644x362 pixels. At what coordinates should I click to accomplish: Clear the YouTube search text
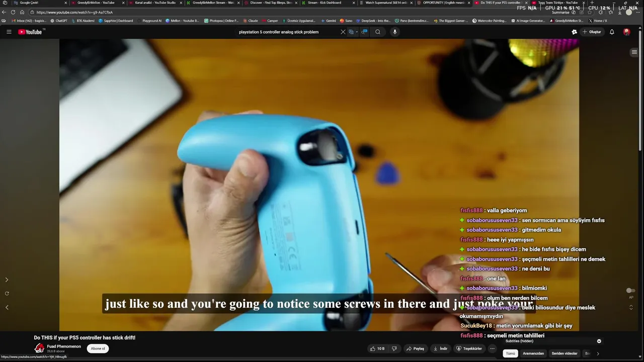click(343, 32)
